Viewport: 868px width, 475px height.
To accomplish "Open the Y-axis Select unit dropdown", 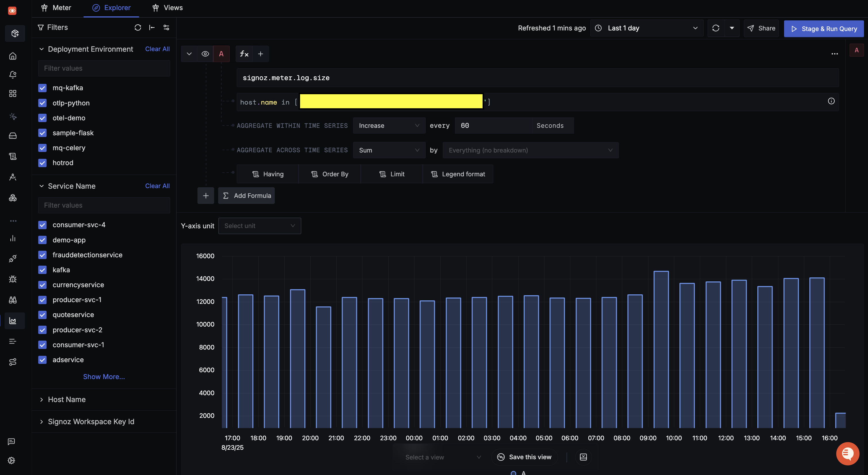I will [260, 226].
